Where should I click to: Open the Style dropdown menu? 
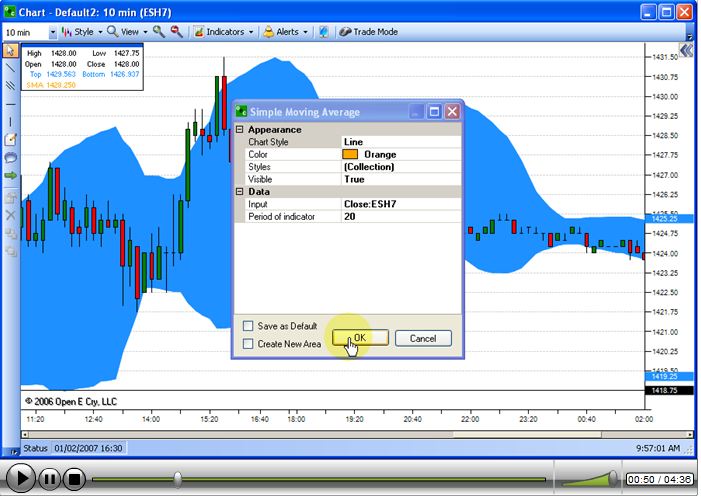(x=82, y=32)
